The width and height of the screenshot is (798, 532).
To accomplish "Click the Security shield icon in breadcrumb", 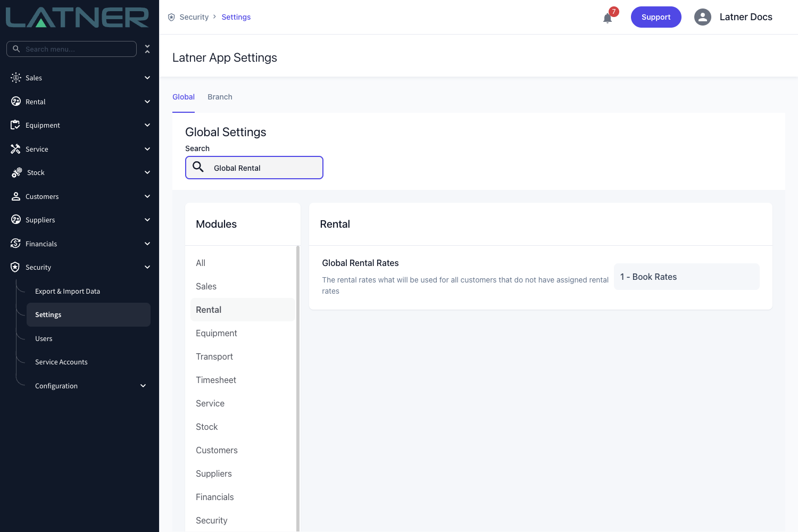I will click(171, 17).
